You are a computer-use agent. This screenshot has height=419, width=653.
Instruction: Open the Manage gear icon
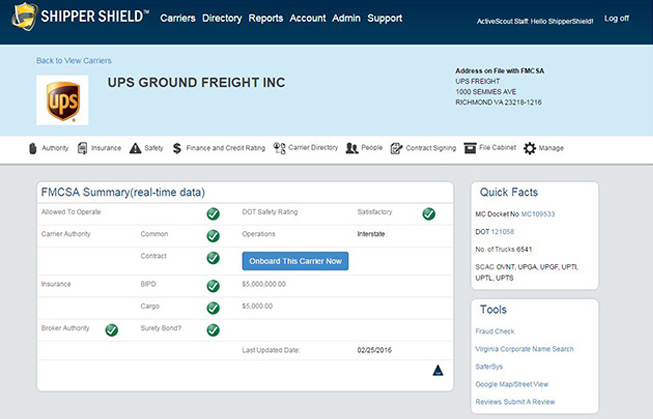coord(530,148)
